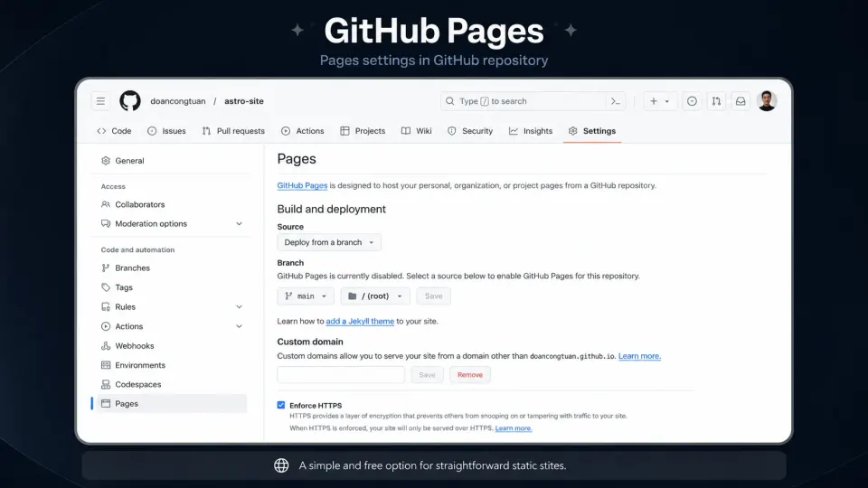
Task: Focus the Type / to search field
Action: [533, 101]
